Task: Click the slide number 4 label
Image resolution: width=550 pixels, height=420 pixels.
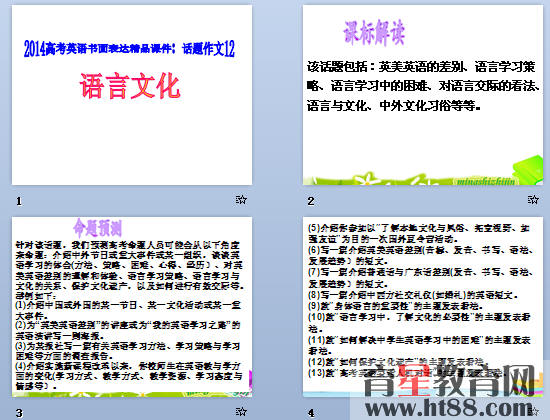Action: 311,413
